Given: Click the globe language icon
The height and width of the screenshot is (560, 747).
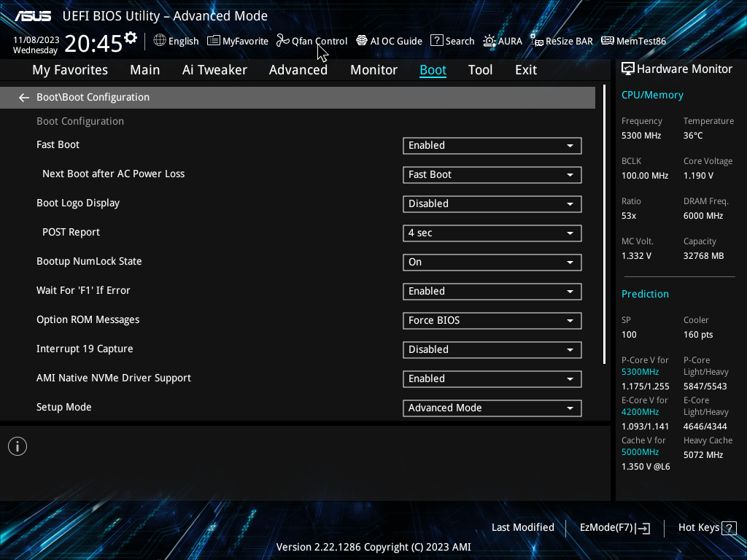Looking at the screenshot, I should pyautogui.click(x=160, y=41).
